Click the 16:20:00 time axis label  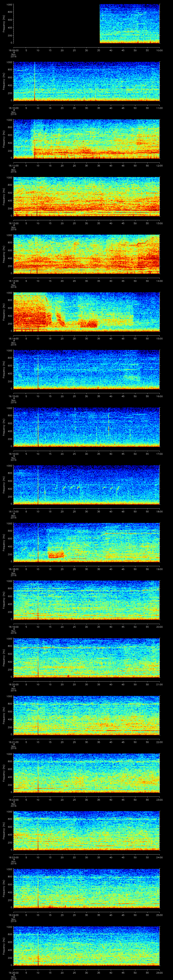(13, 684)
